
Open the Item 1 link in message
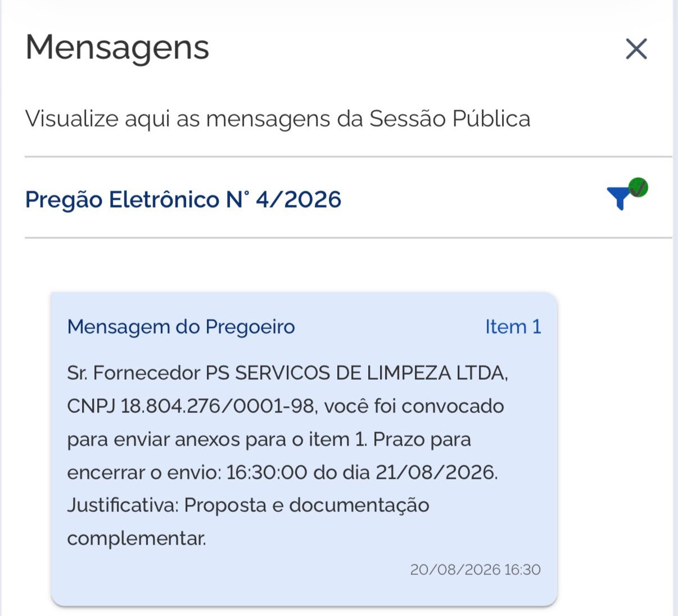pos(513,327)
